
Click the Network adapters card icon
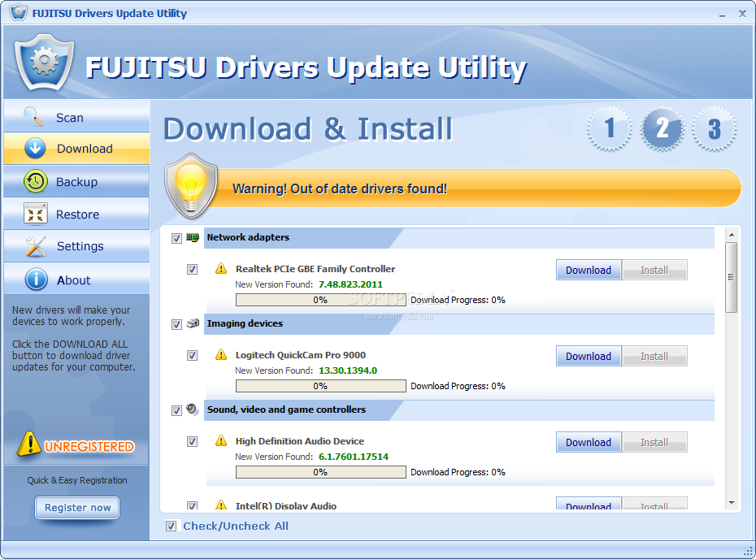(x=193, y=237)
